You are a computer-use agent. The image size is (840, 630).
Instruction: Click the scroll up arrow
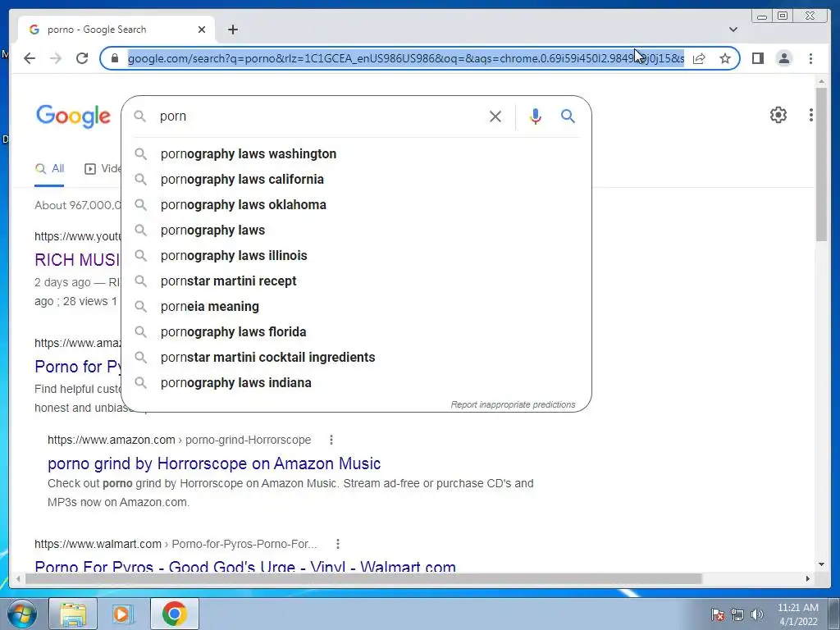[x=821, y=81]
